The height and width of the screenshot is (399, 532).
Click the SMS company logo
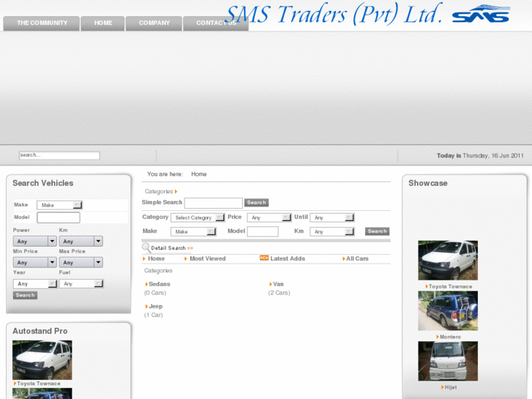click(481, 14)
